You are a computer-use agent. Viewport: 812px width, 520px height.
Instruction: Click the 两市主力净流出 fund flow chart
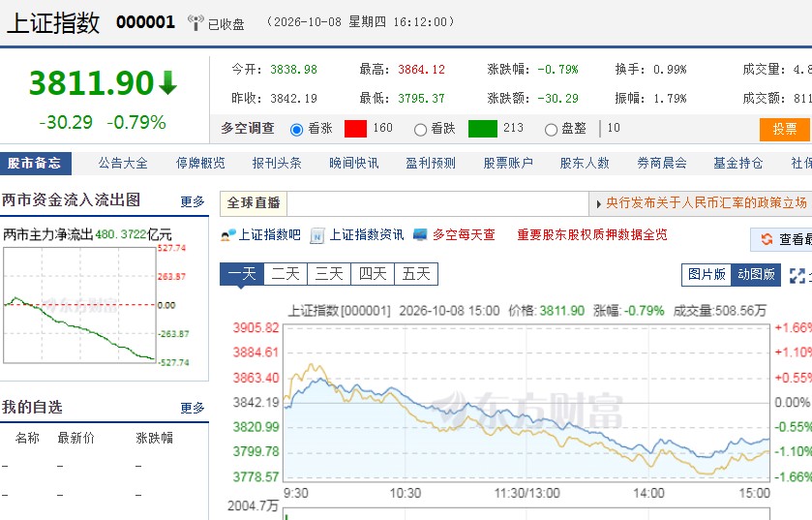79,305
